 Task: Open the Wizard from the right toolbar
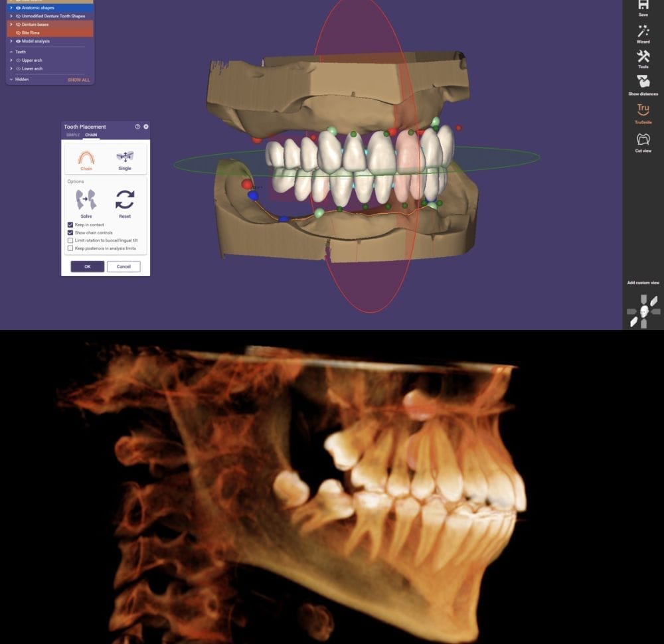[642, 33]
